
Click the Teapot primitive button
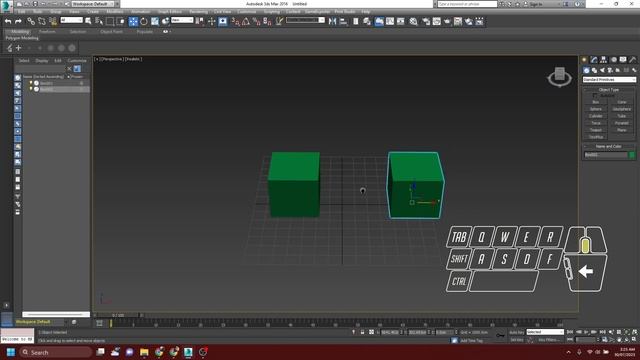click(x=596, y=130)
